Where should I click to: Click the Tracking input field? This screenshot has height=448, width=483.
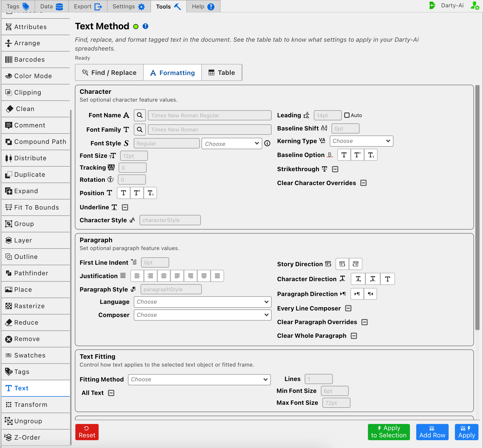133,168
